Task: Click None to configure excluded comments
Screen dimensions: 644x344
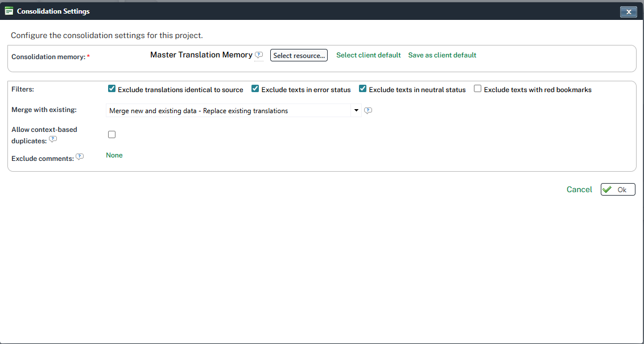Action: point(114,155)
